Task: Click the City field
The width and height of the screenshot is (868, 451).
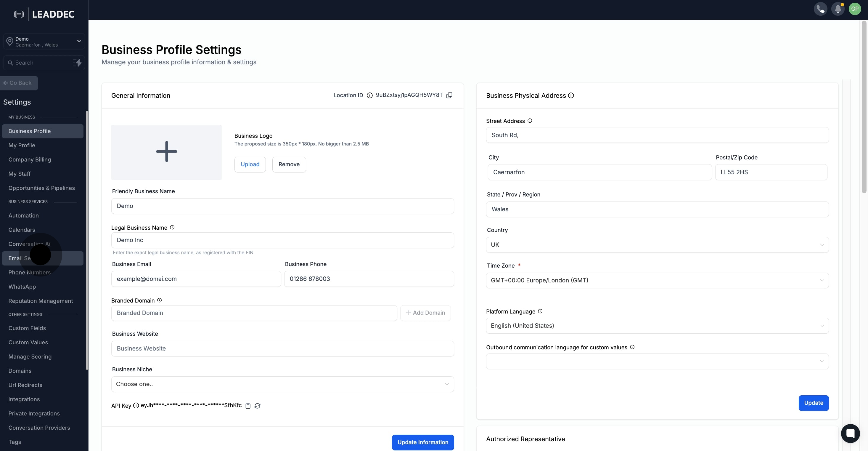Action: (599, 172)
